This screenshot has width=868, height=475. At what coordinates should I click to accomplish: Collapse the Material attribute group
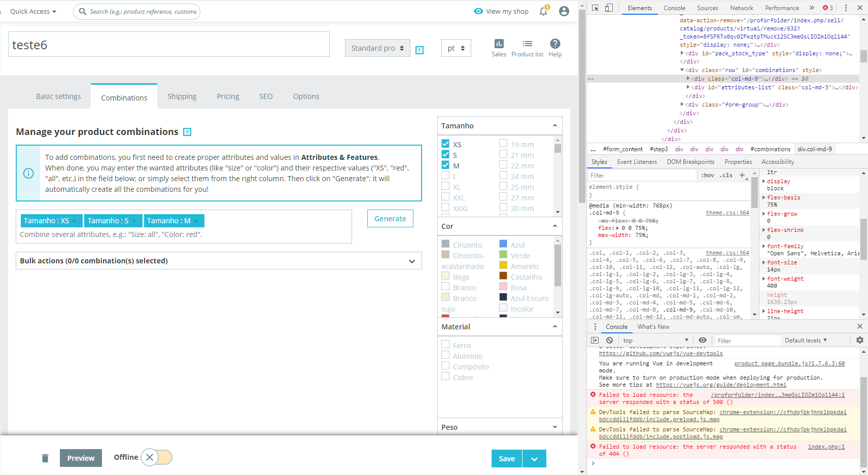click(x=555, y=326)
